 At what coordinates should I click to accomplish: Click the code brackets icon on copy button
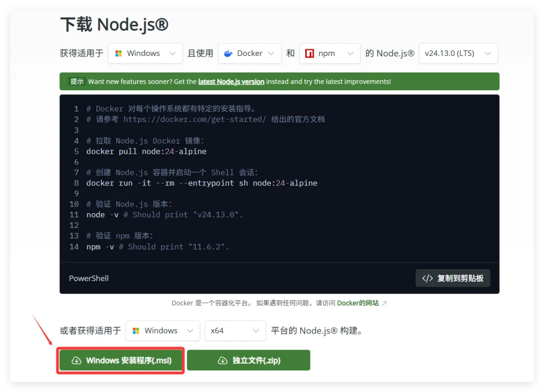428,278
